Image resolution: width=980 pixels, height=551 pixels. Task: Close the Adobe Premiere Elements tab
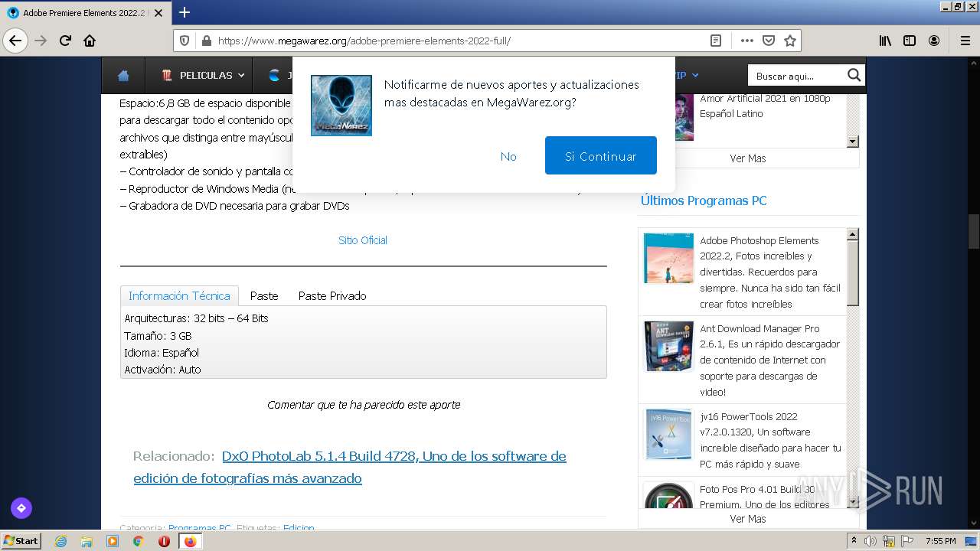pos(158,13)
